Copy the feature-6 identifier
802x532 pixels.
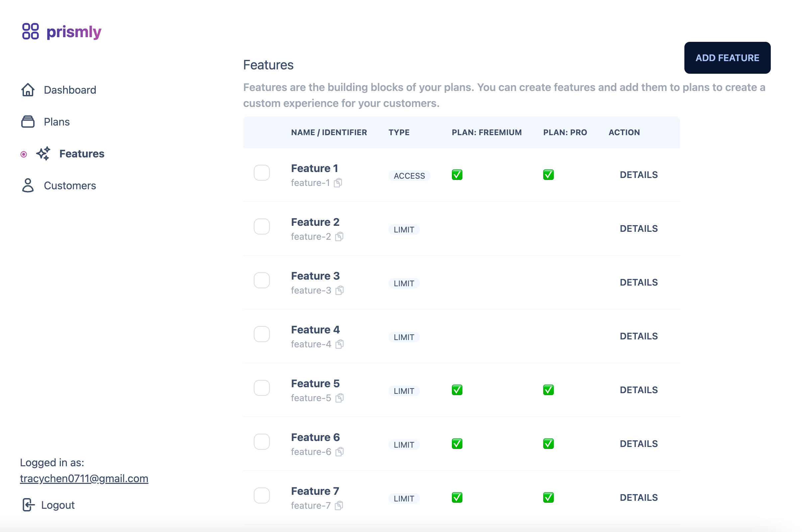[340, 452]
